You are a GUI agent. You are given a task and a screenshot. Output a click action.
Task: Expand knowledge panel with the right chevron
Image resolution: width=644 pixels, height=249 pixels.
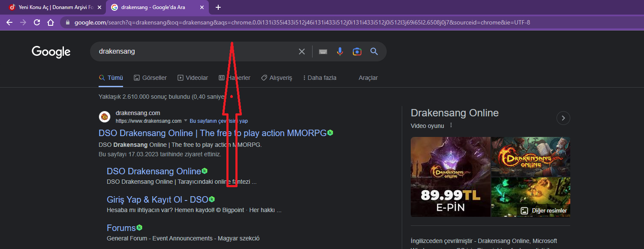click(x=563, y=118)
